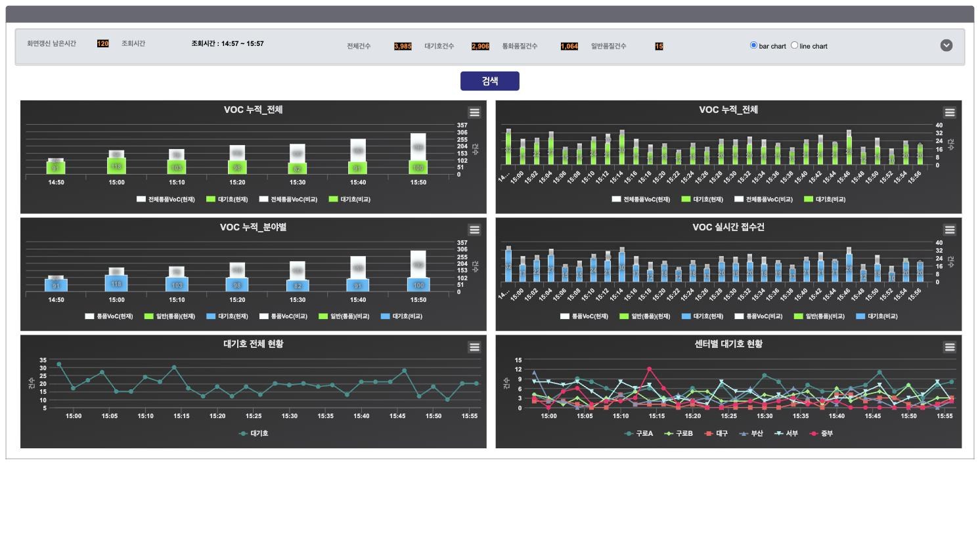Click the VOC 실시간 접수건 chart title
This screenshot has height=533, width=980.
(x=728, y=227)
